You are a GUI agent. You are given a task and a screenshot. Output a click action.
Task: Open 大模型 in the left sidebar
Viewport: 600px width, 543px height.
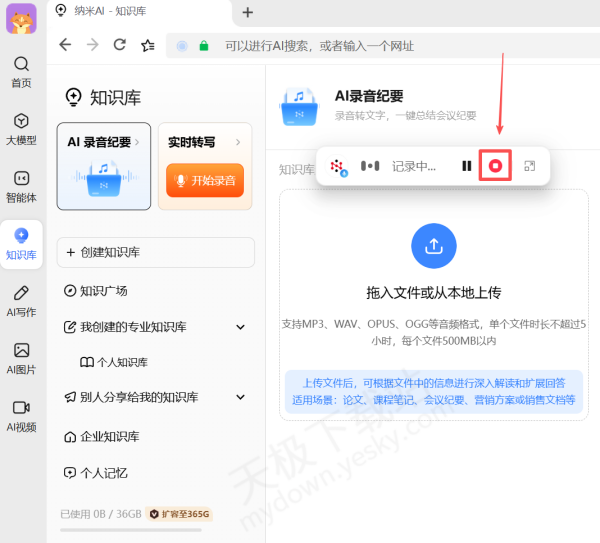(x=21, y=129)
